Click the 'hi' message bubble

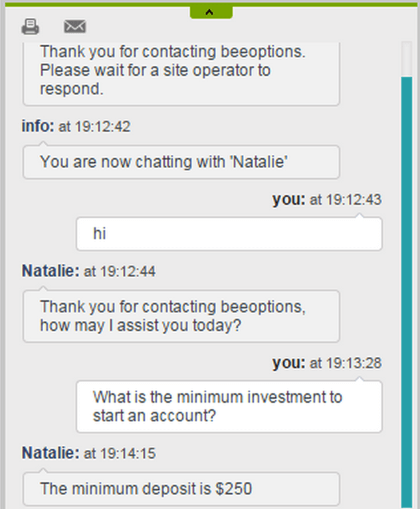[229, 234]
